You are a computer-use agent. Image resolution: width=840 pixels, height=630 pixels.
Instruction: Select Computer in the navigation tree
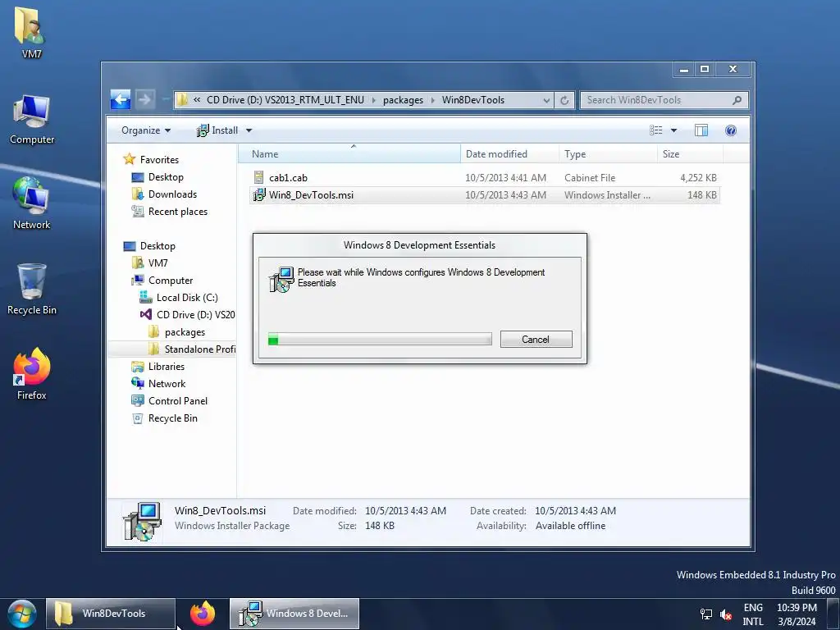171,281
